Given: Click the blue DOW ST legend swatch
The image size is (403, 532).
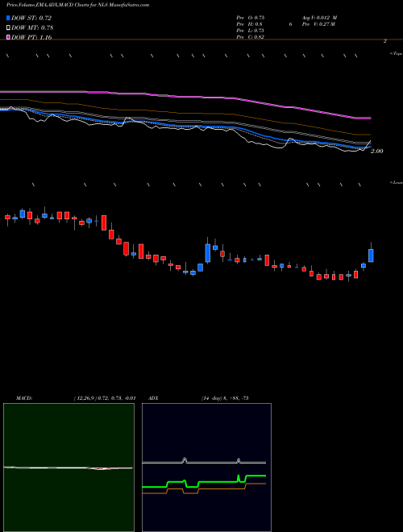Looking at the screenshot, I should pyautogui.click(x=9, y=18).
